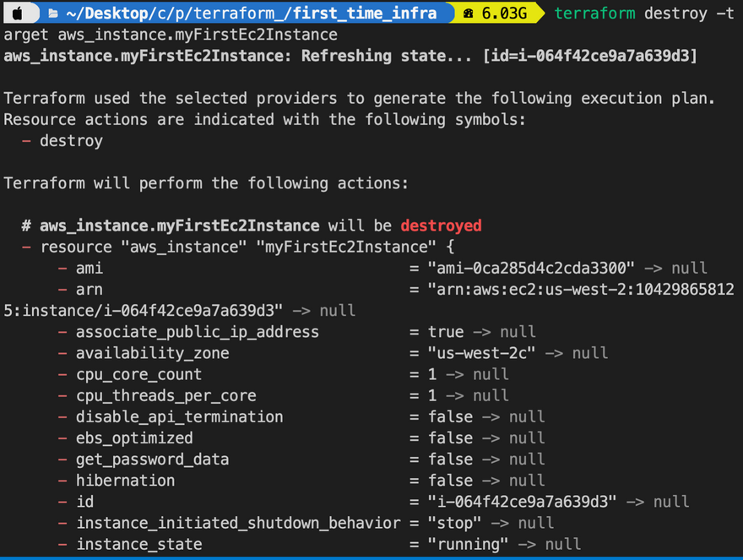This screenshot has width=743, height=560.
Task: Click the cpu_threads_per_core attribute name
Action: (x=165, y=395)
